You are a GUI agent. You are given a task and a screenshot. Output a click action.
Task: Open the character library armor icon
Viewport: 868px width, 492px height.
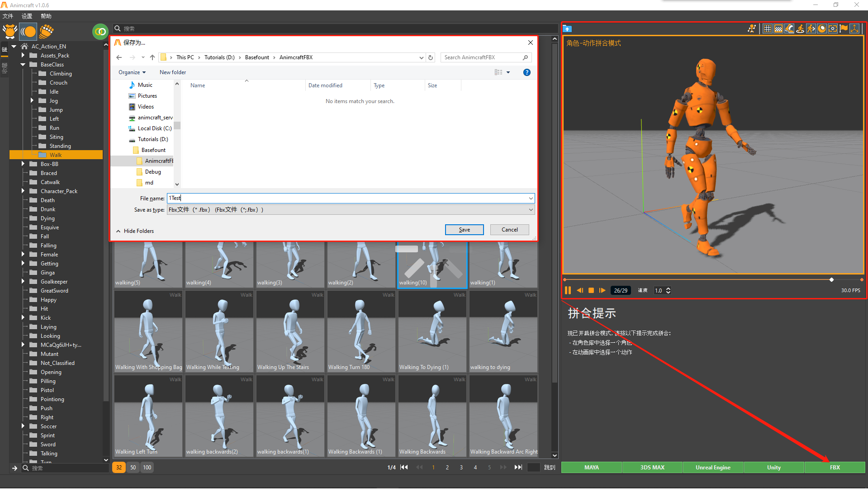(x=10, y=31)
